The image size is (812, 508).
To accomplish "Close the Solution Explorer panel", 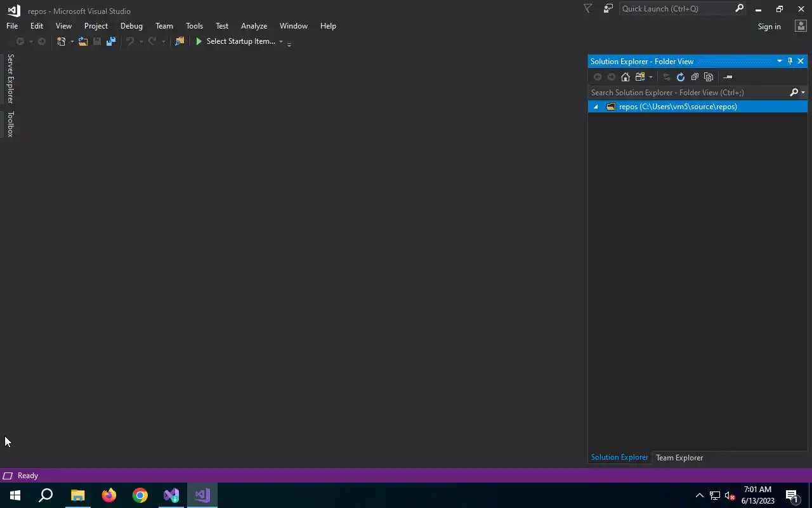I will [801, 61].
